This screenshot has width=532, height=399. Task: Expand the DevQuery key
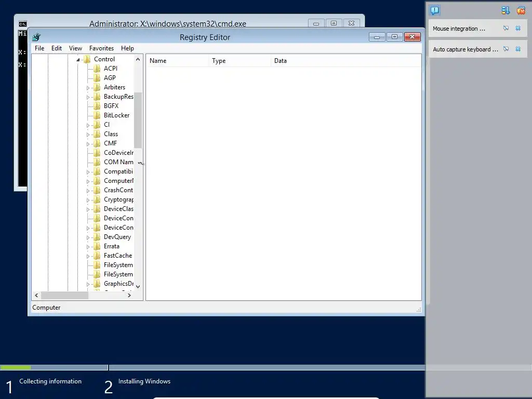click(x=88, y=237)
